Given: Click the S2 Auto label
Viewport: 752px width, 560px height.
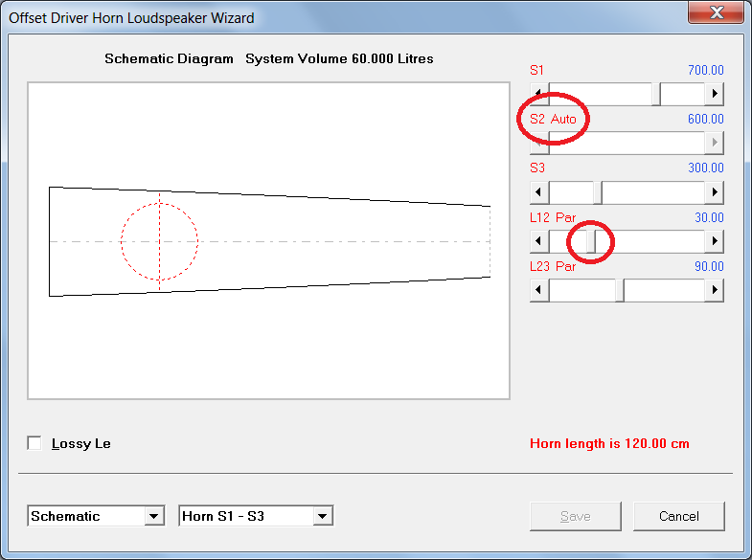Looking at the screenshot, I should click(x=553, y=119).
